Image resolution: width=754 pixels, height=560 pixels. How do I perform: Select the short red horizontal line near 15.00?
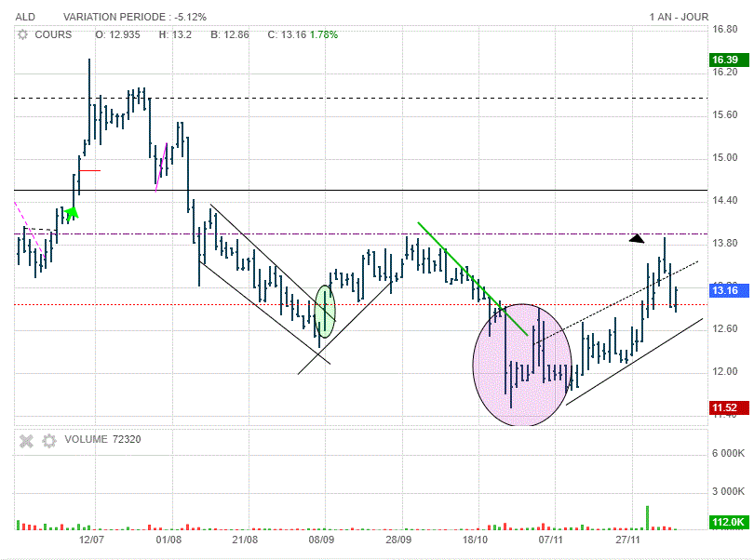coord(90,170)
